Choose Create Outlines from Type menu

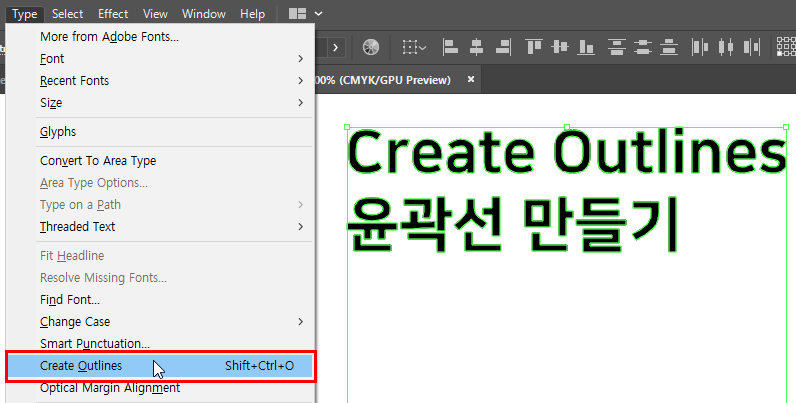coord(160,366)
